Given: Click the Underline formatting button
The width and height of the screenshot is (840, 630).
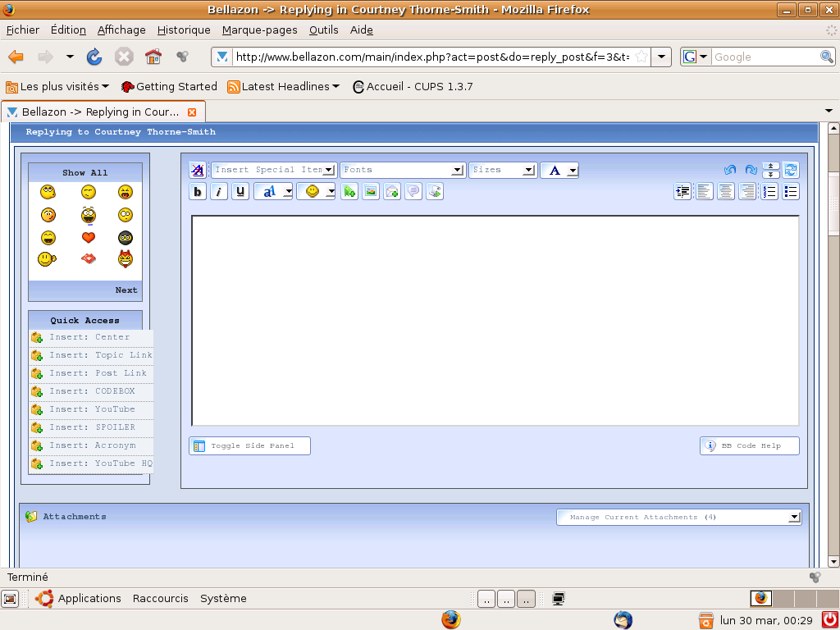Looking at the screenshot, I should point(240,192).
